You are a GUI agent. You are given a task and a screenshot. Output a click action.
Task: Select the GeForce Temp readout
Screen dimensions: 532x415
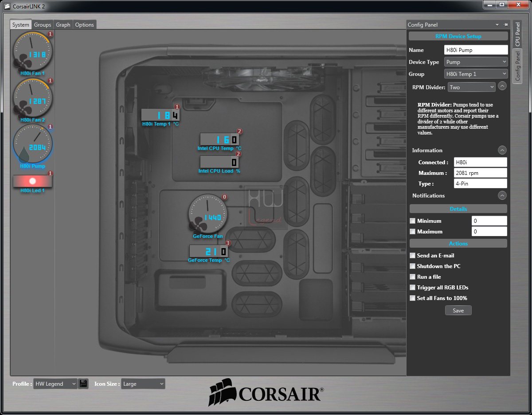pos(208,251)
